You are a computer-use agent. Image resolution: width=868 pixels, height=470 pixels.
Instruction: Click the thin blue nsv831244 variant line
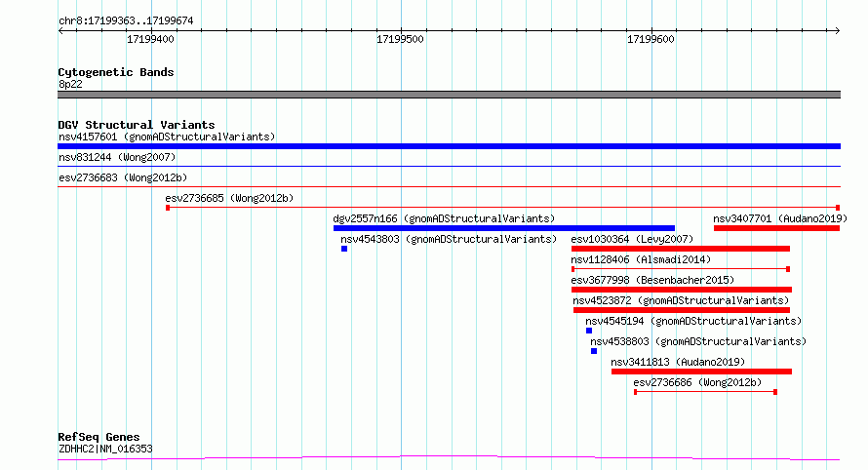click(449, 166)
